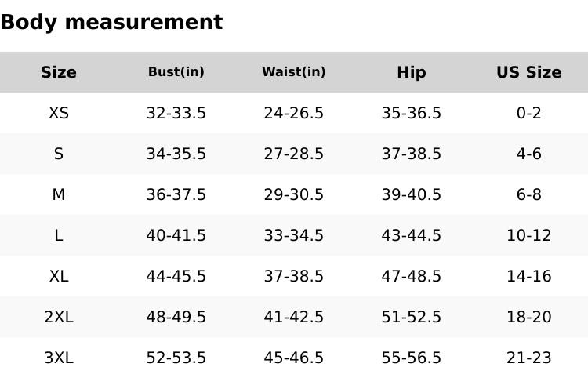Click US size value 0-2
The width and height of the screenshot is (588, 378).
[529, 113]
